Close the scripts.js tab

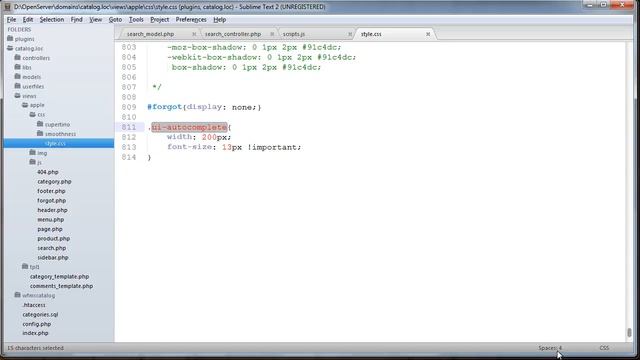[x=350, y=34]
